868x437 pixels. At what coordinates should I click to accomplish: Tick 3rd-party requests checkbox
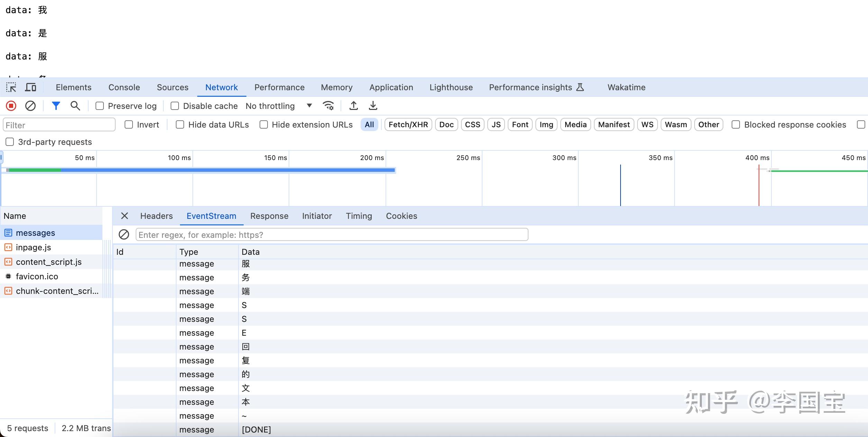coord(10,142)
